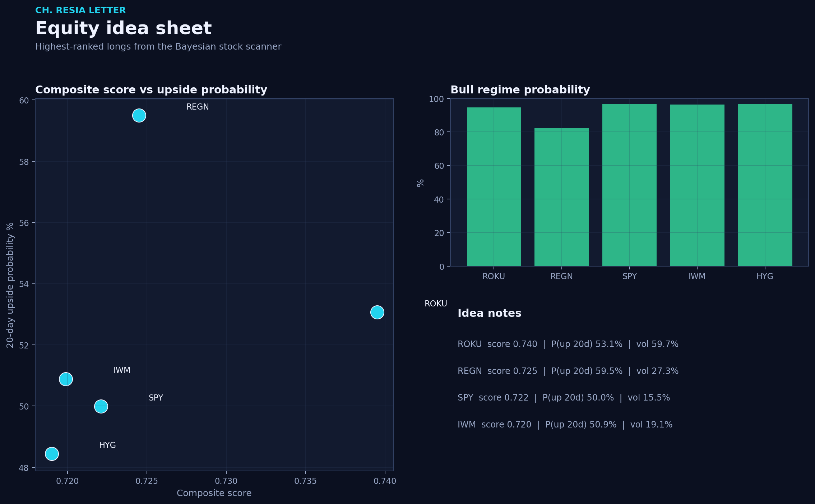The height and width of the screenshot is (504, 815).
Task: Click the 0.735 x-axis tick value
Action: click(x=305, y=481)
